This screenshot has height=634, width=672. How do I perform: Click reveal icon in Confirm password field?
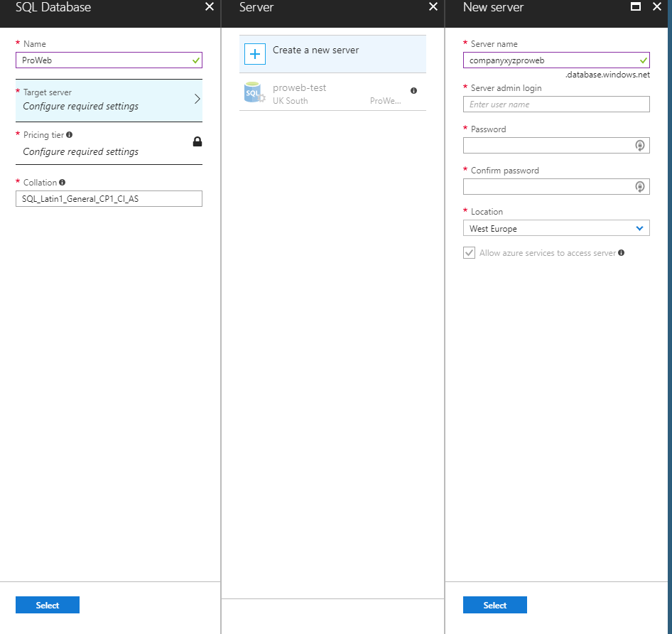tap(639, 187)
